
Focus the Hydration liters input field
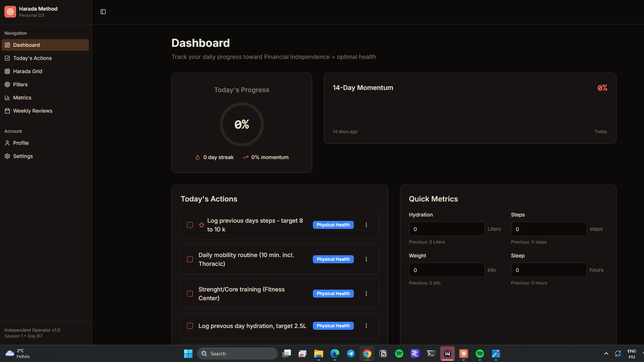pos(446,229)
